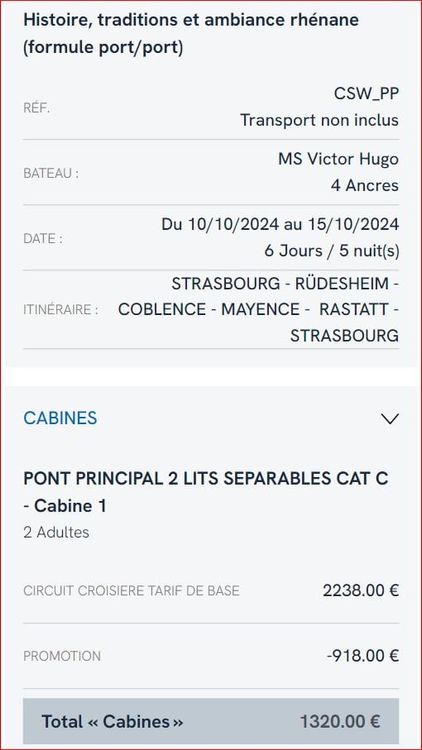Image resolution: width=422 pixels, height=750 pixels.
Task: Click the date range 10/10/2024 au 15/10/2024
Action: coord(280,224)
